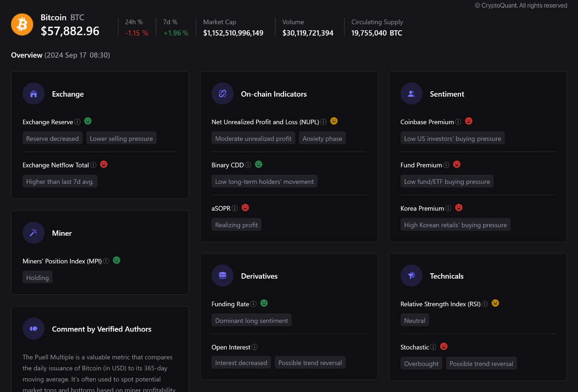Click info icon next to Funding Rate
Screen dimensions: 578x392
(x=254, y=304)
